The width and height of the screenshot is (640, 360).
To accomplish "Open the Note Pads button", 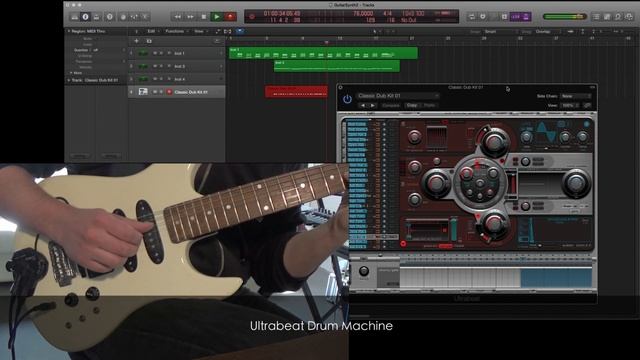I will (607, 17).
